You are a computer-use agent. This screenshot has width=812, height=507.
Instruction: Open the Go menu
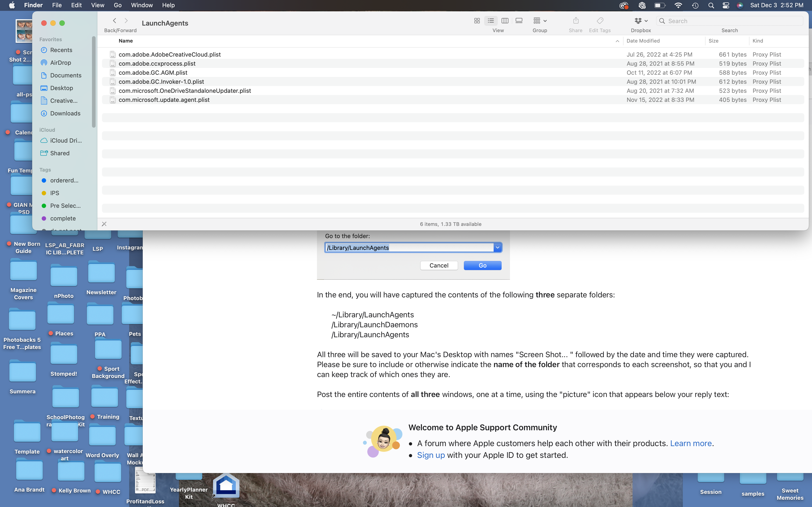117,5
